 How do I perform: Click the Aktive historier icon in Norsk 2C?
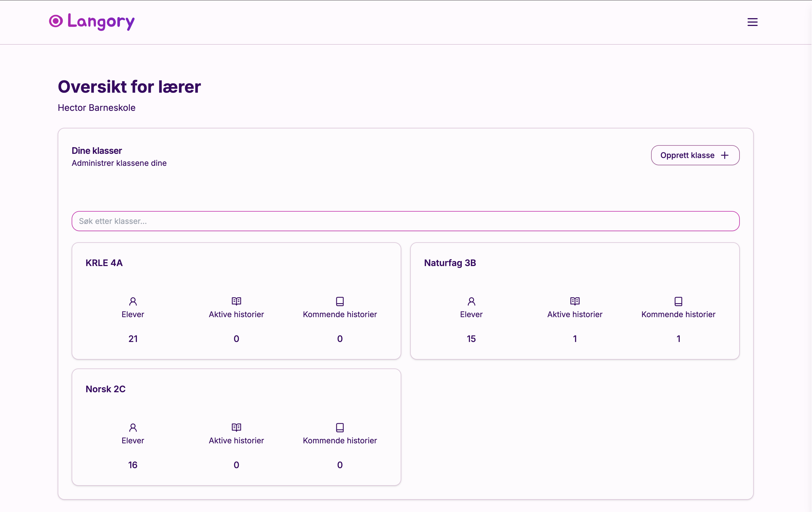(236, 428)
